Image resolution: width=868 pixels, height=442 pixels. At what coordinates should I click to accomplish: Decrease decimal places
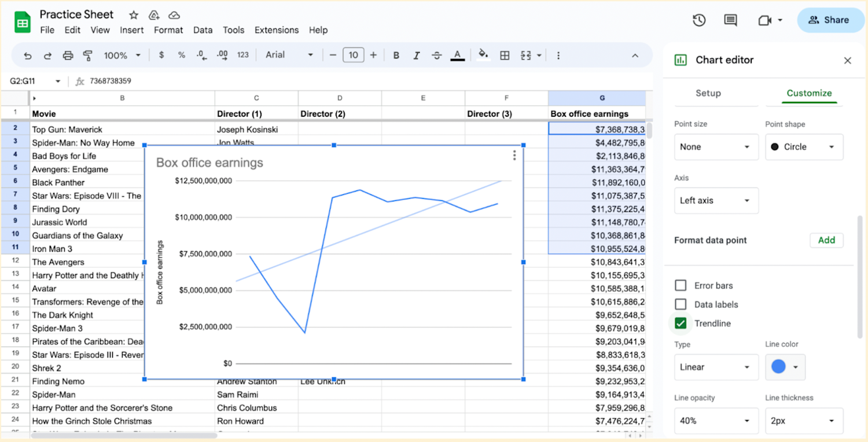pyautogui.click(x=201, y=55)
